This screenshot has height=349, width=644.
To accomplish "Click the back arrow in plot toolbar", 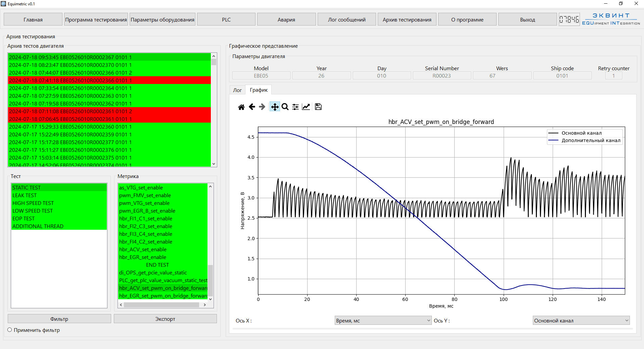I will 252,107.
